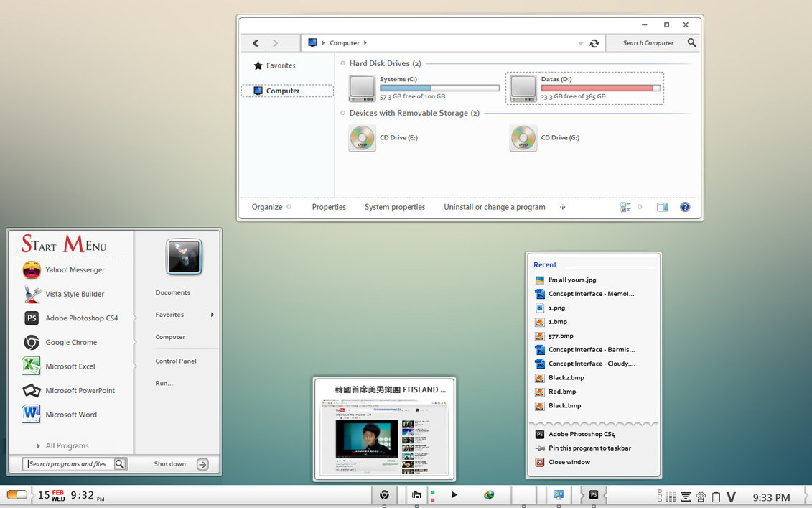Open Control Panel from Start Menu

pos(176,361)
